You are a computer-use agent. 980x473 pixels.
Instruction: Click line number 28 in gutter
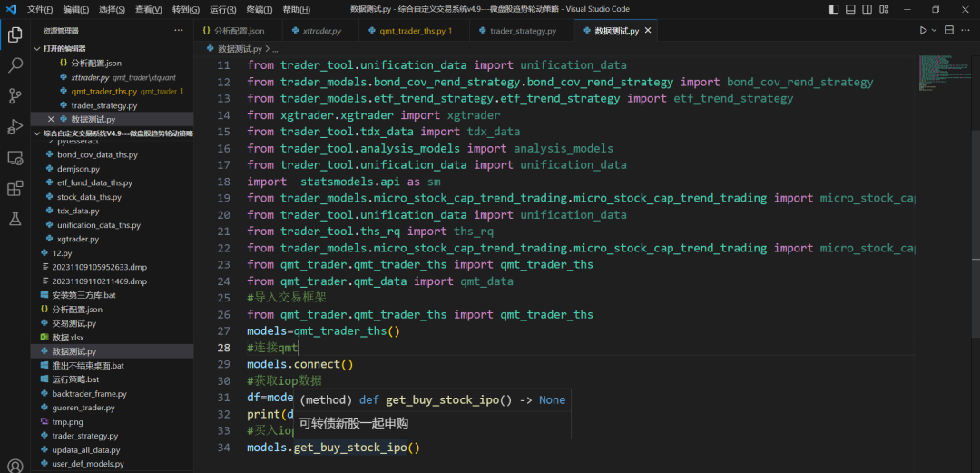coord(223,348)
